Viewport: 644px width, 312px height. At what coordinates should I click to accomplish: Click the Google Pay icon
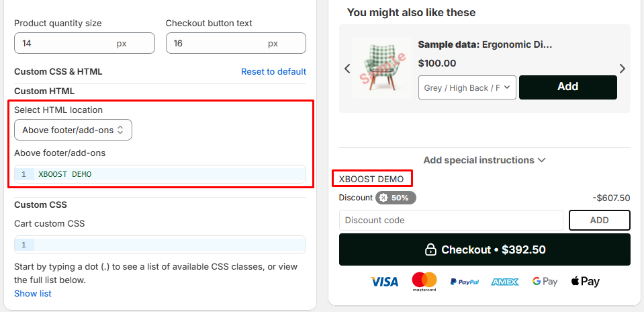coord(545,282)
